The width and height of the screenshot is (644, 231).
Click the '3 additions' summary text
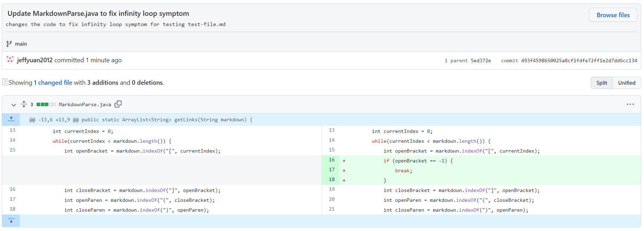(x=103, y=83)
